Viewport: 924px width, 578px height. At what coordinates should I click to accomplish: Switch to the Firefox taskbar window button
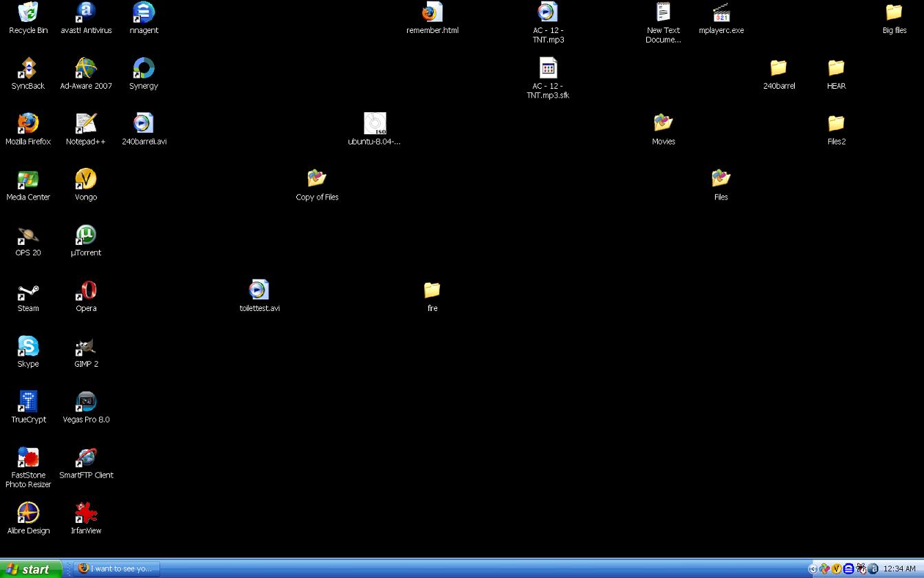[x=116, y=569]
